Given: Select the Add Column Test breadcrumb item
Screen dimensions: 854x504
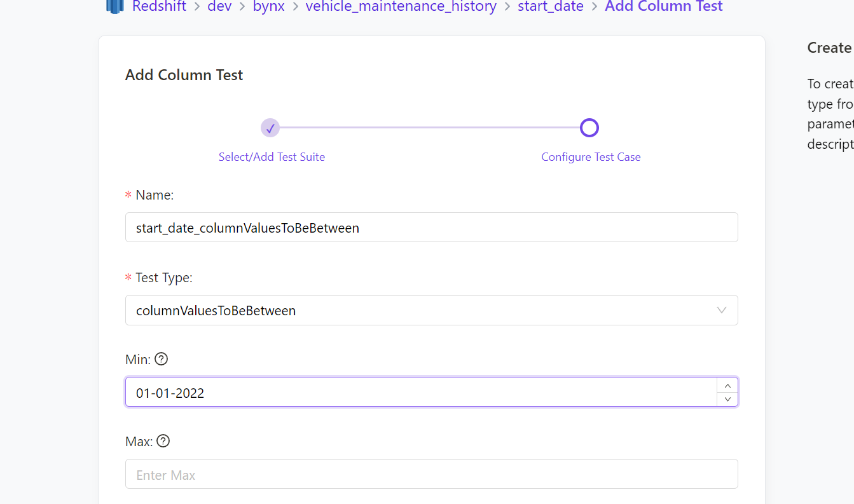Looking at the screenshot, I should pos(664,7).
